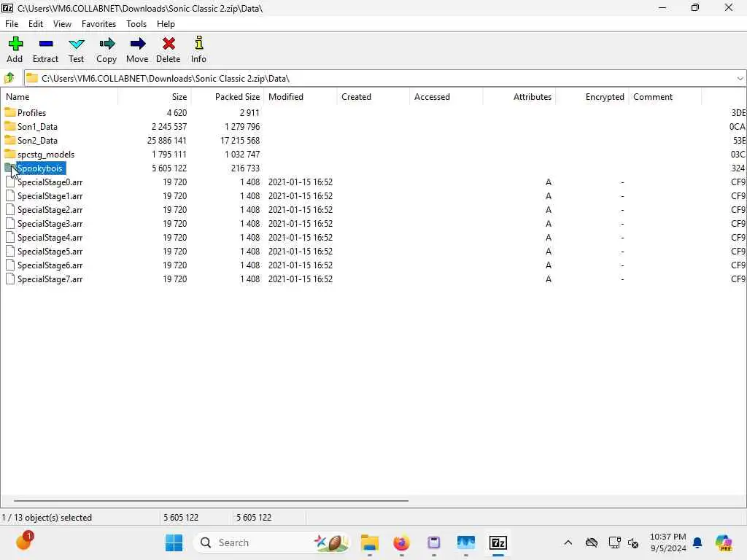Click the Extract toolbar icon

pyautogui.click(x=46, y=44)
